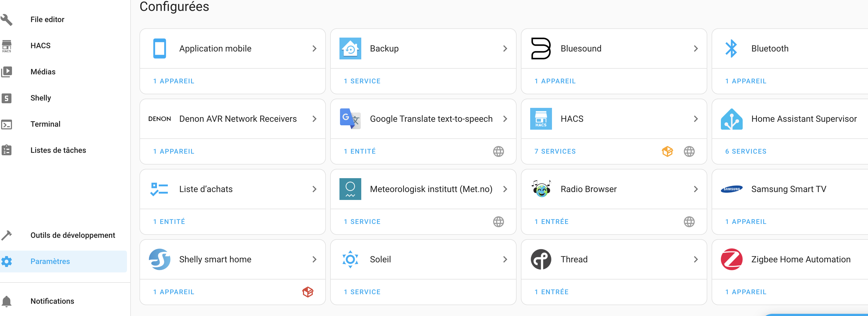The image size is (868, 316).
Task: Click 1 ENTRÉE link under Thread
Action: 552,292
